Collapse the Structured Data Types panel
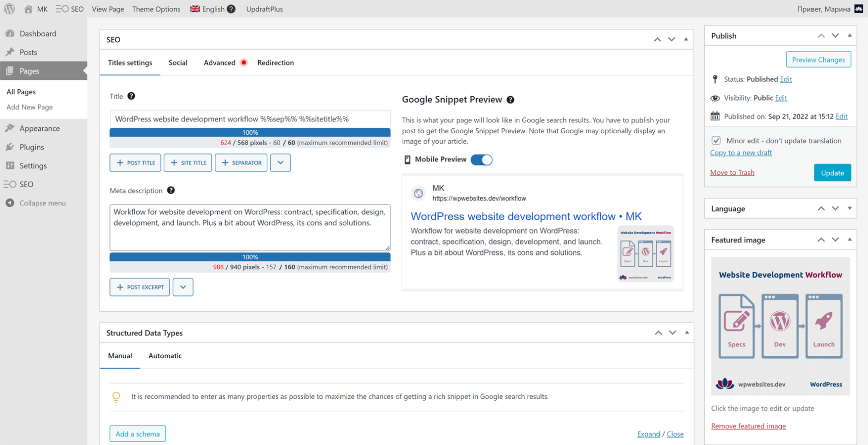This screenshot has width=868, height=445. click(687, 333)
